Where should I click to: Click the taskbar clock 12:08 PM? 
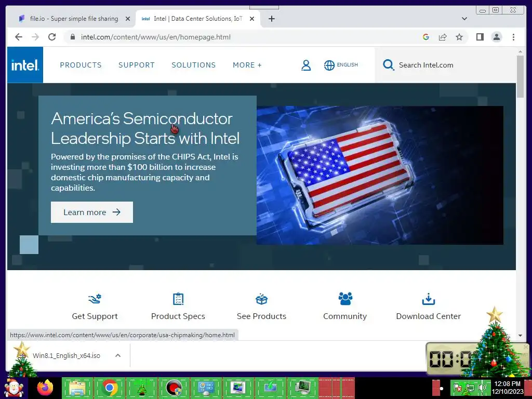[507, 388]
